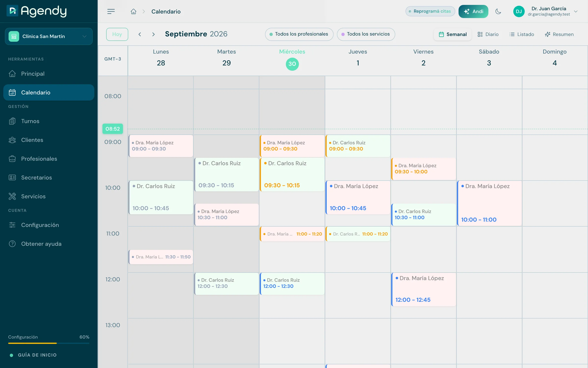Switch to Semanal view
The width and height of the screenshot is (588, 368).
453,34
